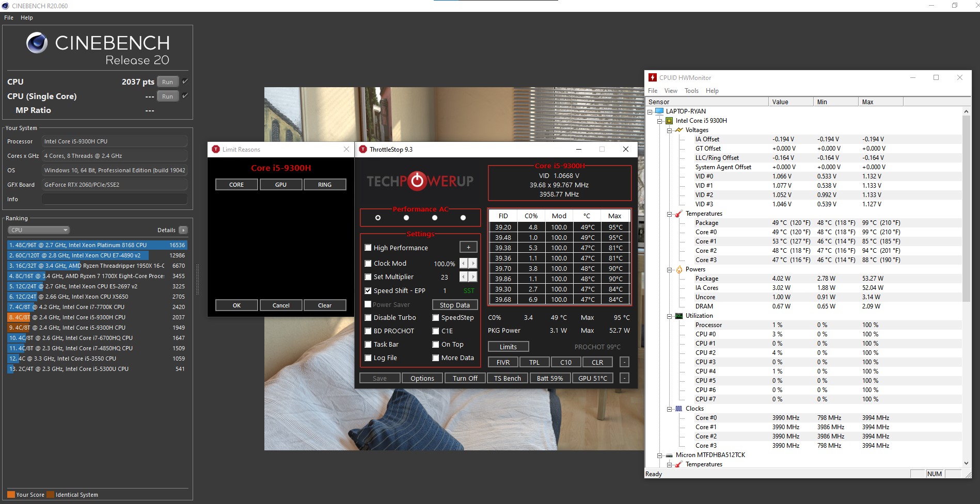Open the CPU ranking dropdown

tap(39, 230)
